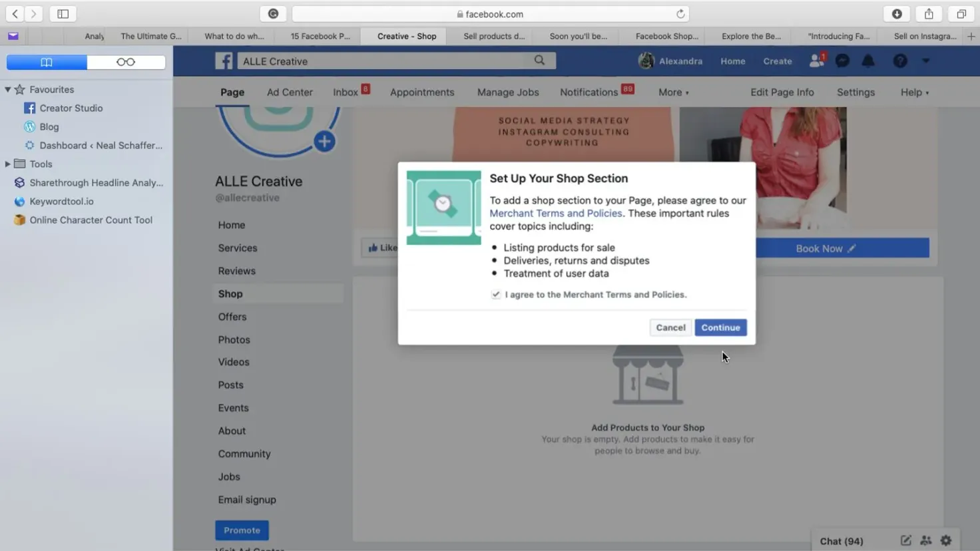Viewport: 980px width, 551px height.
Task: Open friend requests icon
Action: (816, 61)
